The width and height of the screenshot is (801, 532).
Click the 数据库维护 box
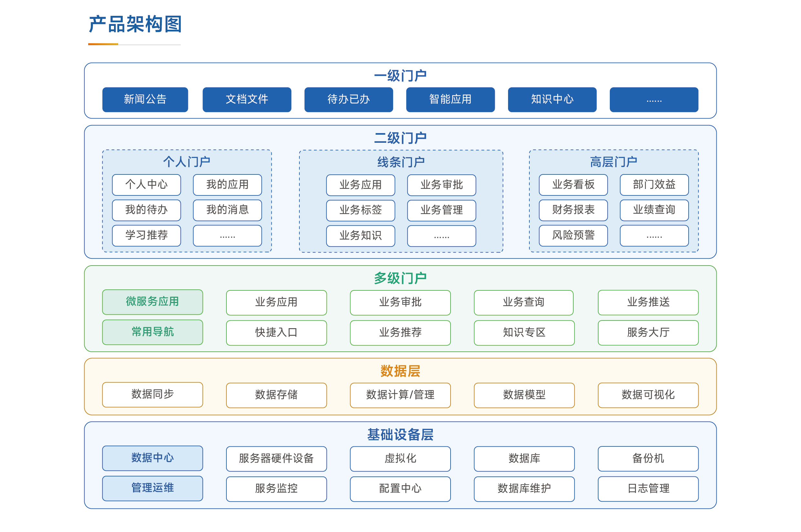pyautogui.click(x=524, y=489)
